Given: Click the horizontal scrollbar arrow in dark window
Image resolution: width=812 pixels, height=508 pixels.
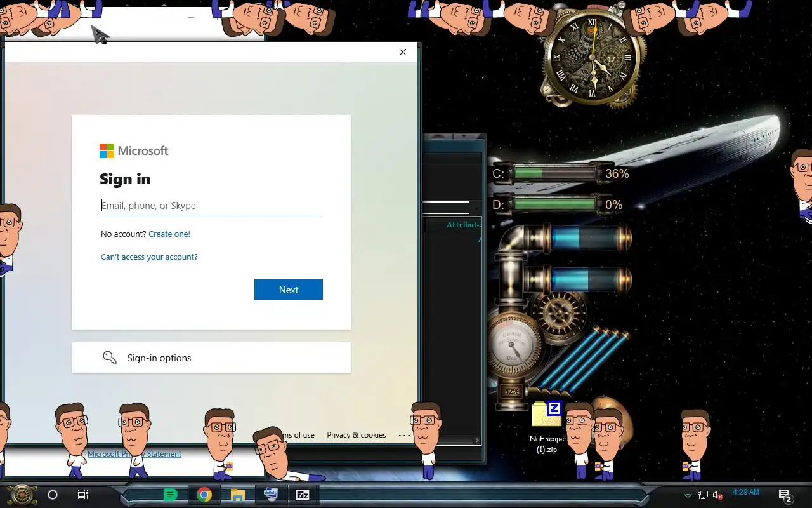Looking at the screenshot, I should [476, 440].
